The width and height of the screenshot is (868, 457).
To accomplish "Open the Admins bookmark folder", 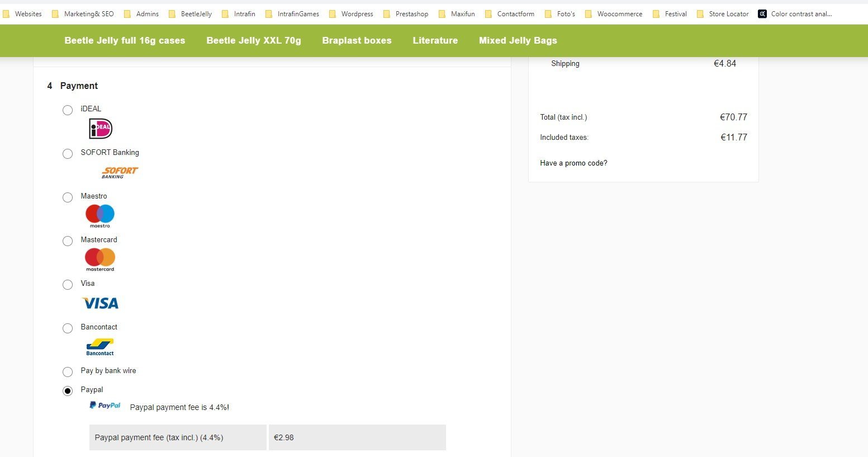I will pos(141,14).
